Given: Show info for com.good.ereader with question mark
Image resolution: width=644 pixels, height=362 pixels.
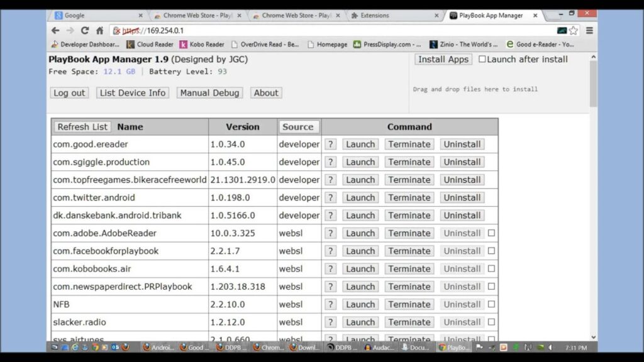Looking at the screenshot, I should tap(330, 144).
